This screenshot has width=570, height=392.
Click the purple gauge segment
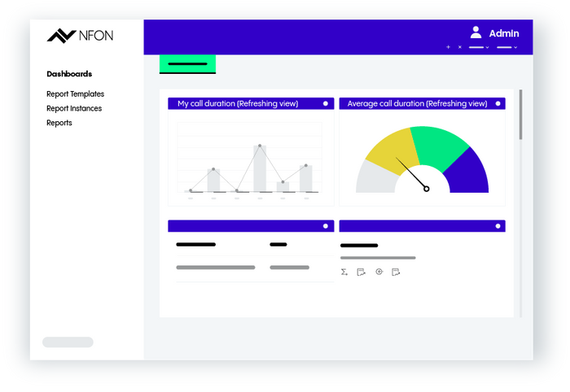(x=468, y=173)
